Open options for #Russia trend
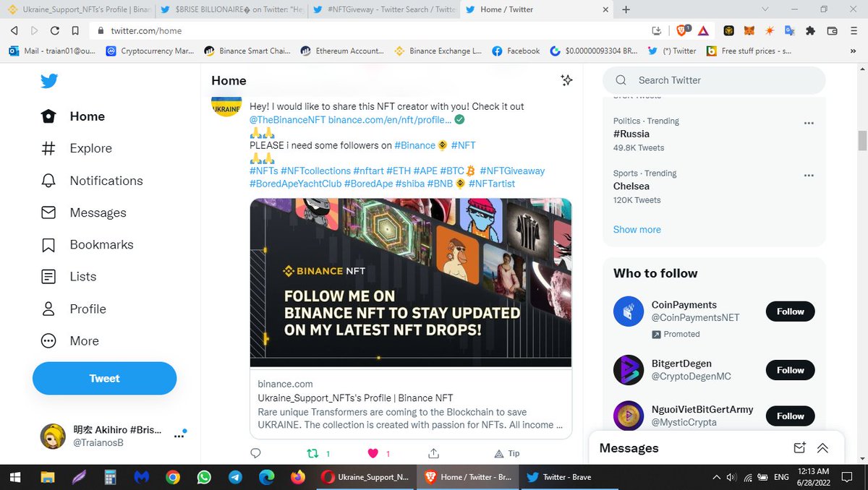The width and height of the screenshot is (868, 490). (809, 123)
